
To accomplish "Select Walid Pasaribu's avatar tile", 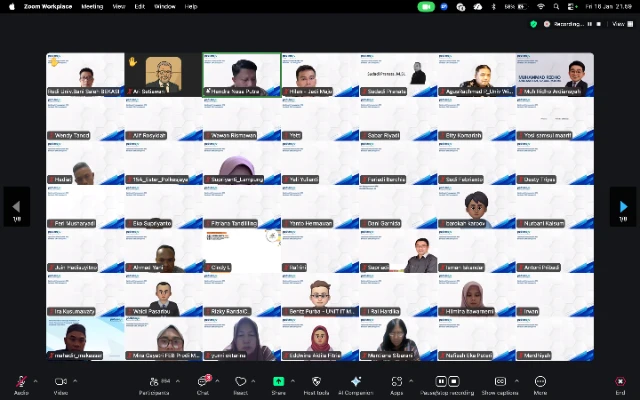I will tap(163, 295).
